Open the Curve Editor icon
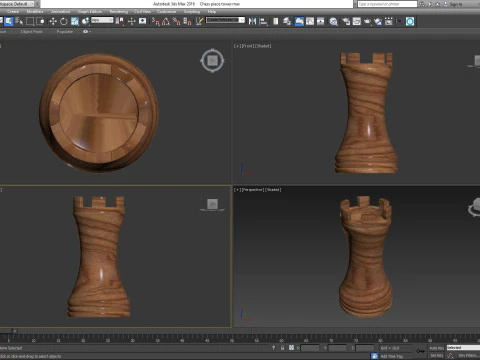 point(310,21)
